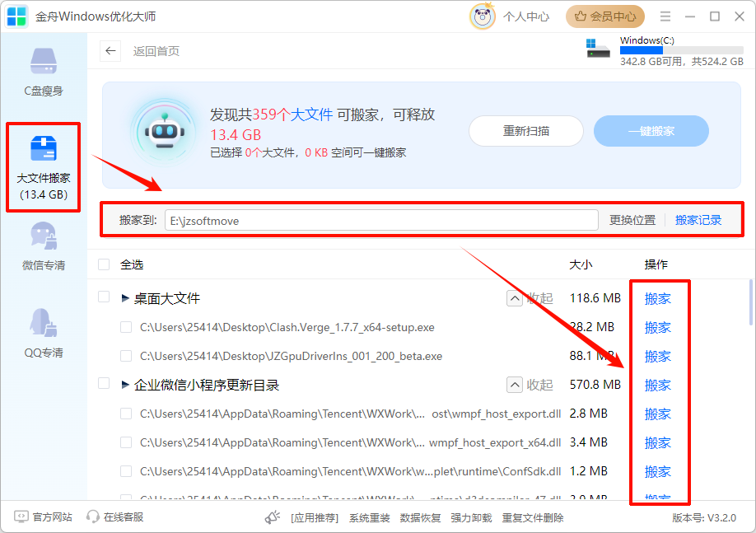This screenshot has height=533, width=756.
Task: Click 重新扫描 button
Action: 526,131
